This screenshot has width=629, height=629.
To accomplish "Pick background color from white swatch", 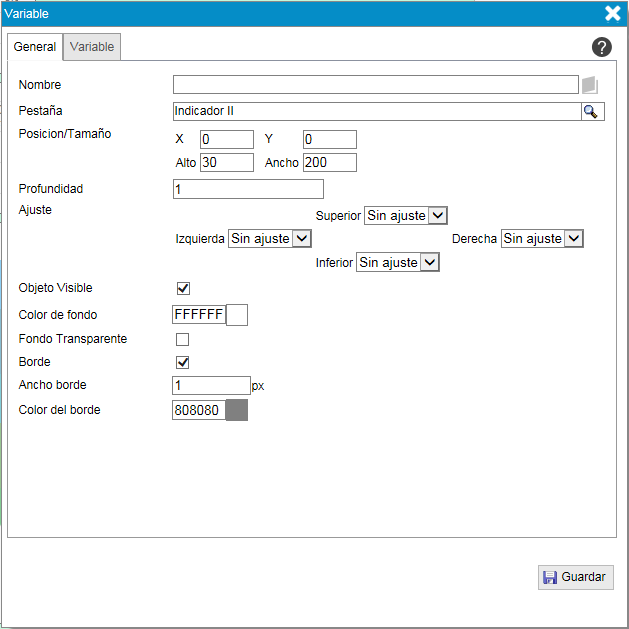I will tap(237, 315).
